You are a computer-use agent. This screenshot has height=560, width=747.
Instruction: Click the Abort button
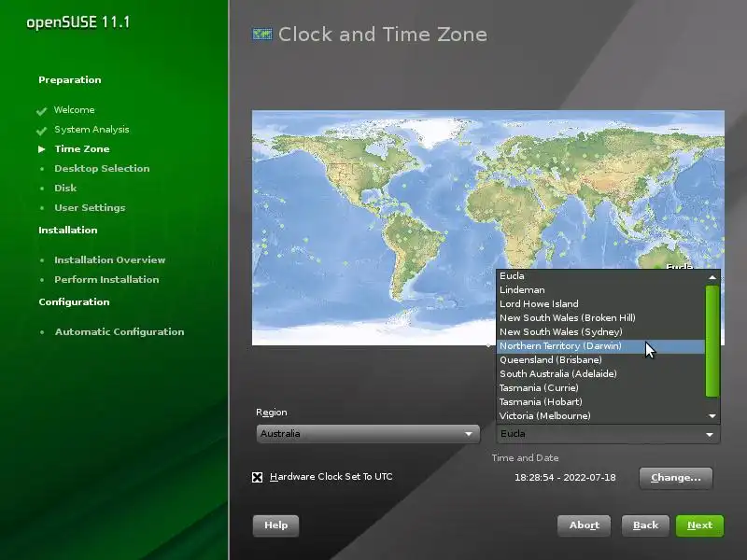coord(585,525)
